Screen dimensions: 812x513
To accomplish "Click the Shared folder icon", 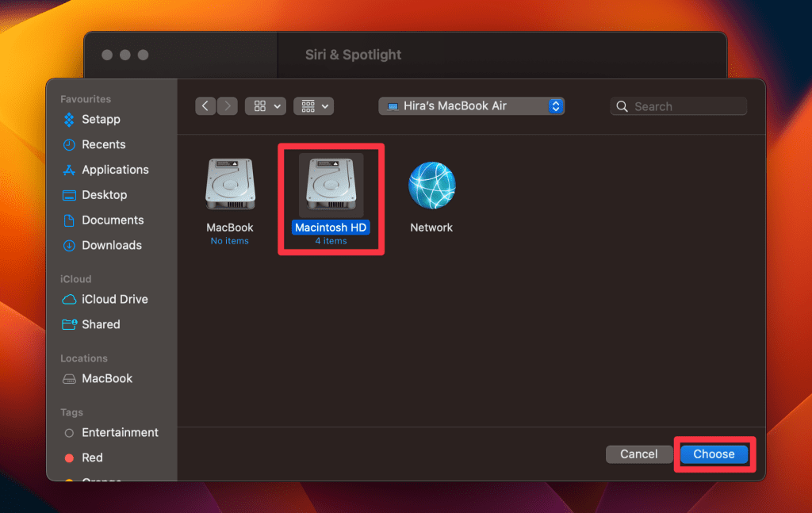I will (70, 324).
